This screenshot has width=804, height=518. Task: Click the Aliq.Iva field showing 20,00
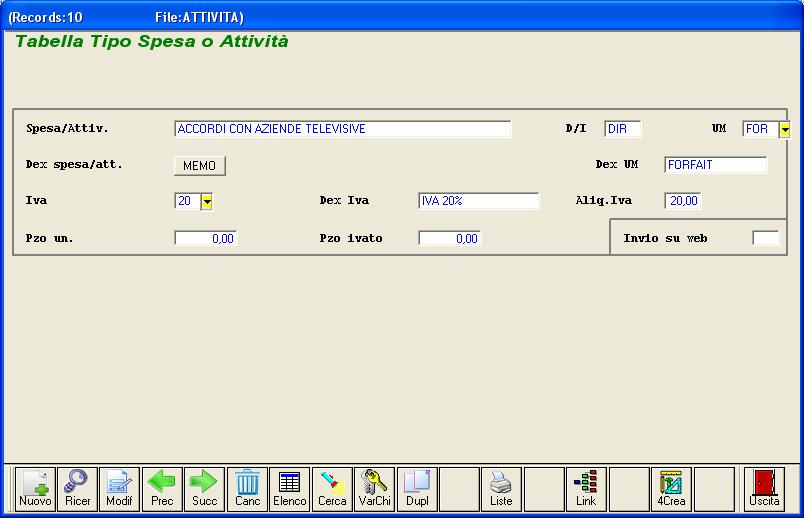point(682,201)
